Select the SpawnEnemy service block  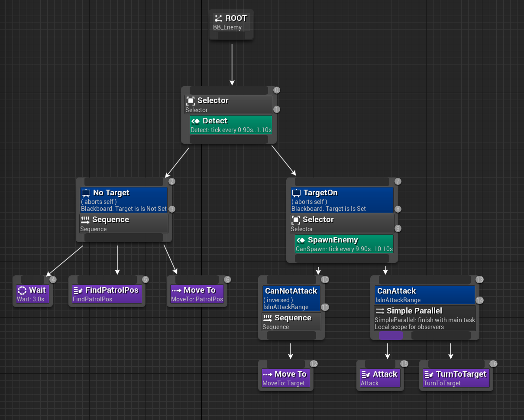pyautogui.click(x=344, y=244)
